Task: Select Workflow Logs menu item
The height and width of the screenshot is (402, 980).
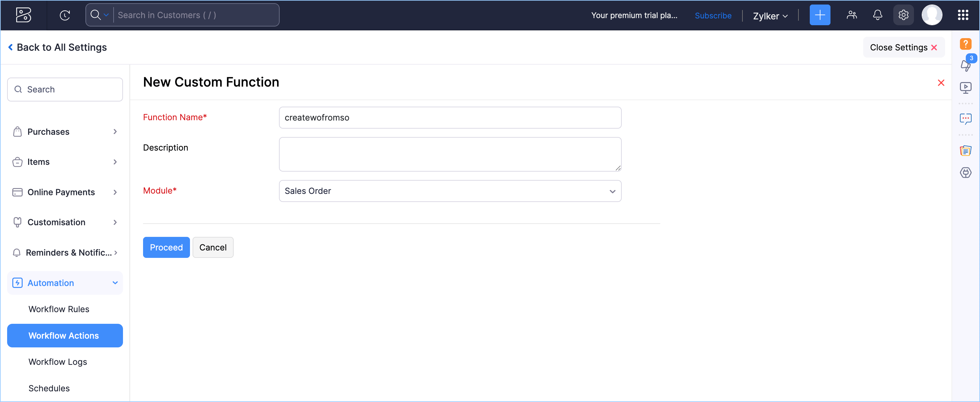Action: point(57,362)
